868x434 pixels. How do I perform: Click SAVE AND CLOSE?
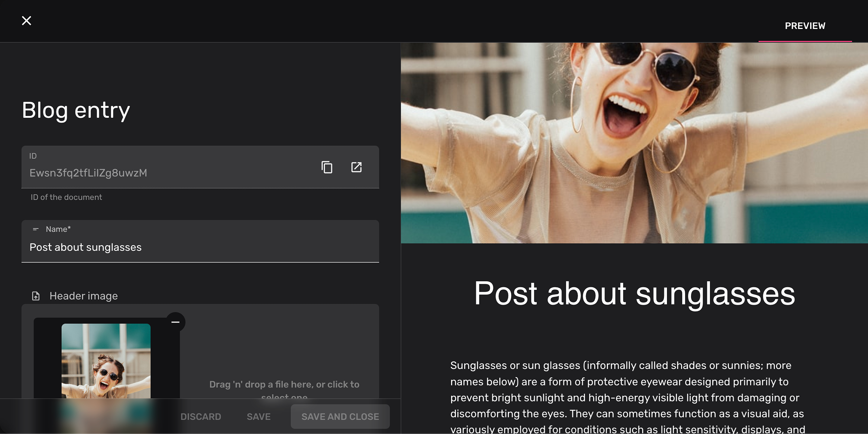click(340, 417)
